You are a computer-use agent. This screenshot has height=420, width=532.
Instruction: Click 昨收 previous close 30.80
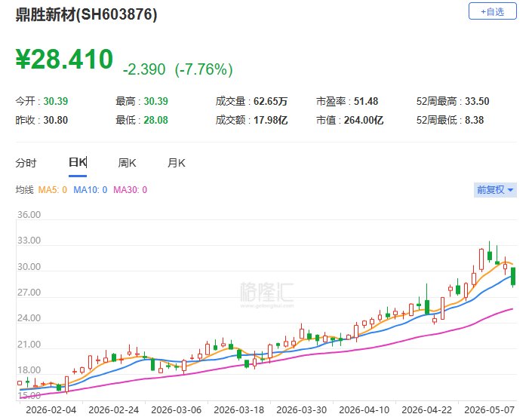tap(56, 121)
